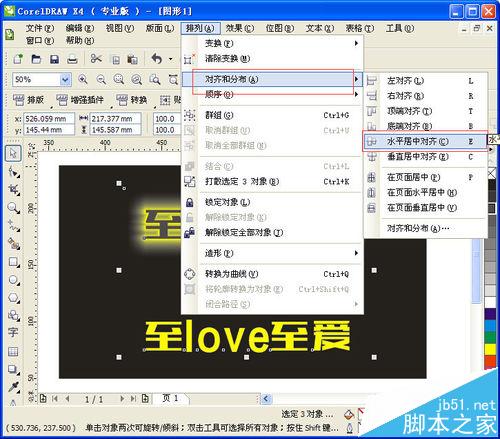
Task: Click the Undo arrow icon
Action: [156, 59]
